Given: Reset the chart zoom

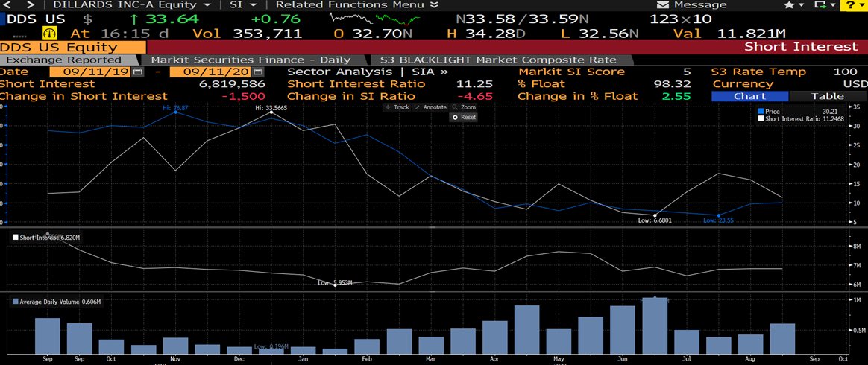Looking at the screenshot, I should coord(465,117).
